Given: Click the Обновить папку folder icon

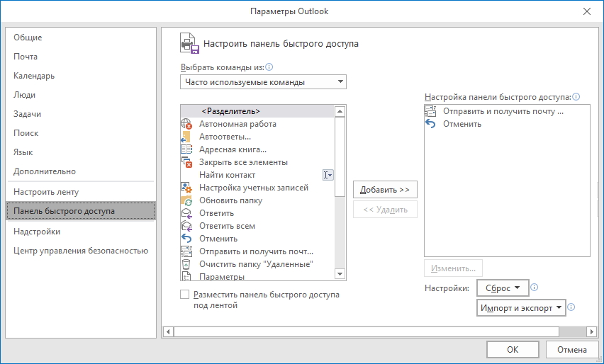Looking at the screenshot, I should (186, 200).
